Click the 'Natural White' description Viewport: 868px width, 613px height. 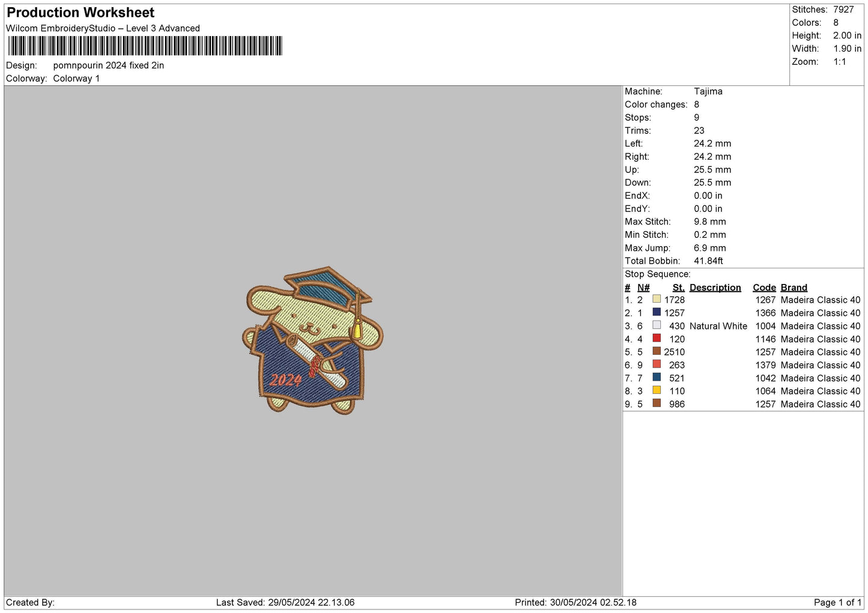tap(718, 326)
